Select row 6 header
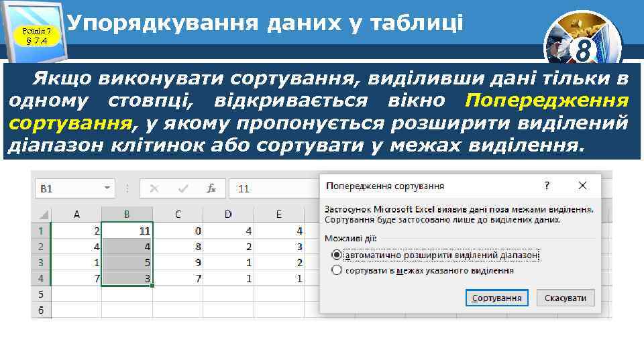The height and width of the screenshot is (362, 644). pos(41,310)
